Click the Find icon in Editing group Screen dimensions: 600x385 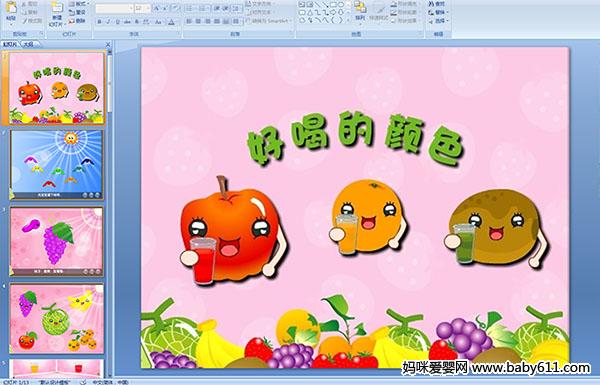point(437,4)
